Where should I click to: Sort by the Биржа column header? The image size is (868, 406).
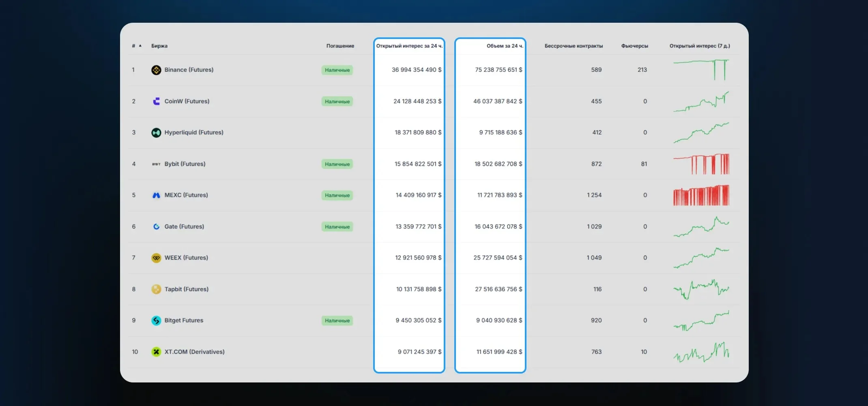pyautogui.click(x=159, y=46)
